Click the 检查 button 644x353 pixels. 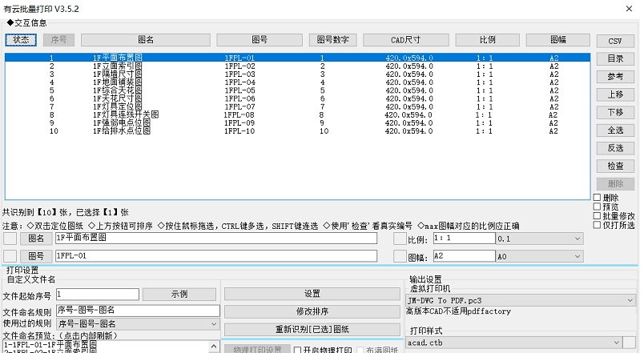tap(615, 166)
